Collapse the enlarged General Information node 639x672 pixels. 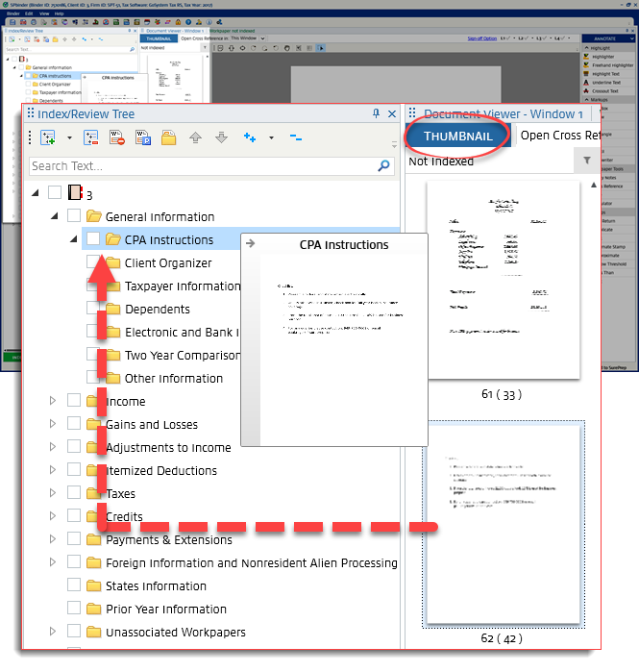[x=55, y=216]
